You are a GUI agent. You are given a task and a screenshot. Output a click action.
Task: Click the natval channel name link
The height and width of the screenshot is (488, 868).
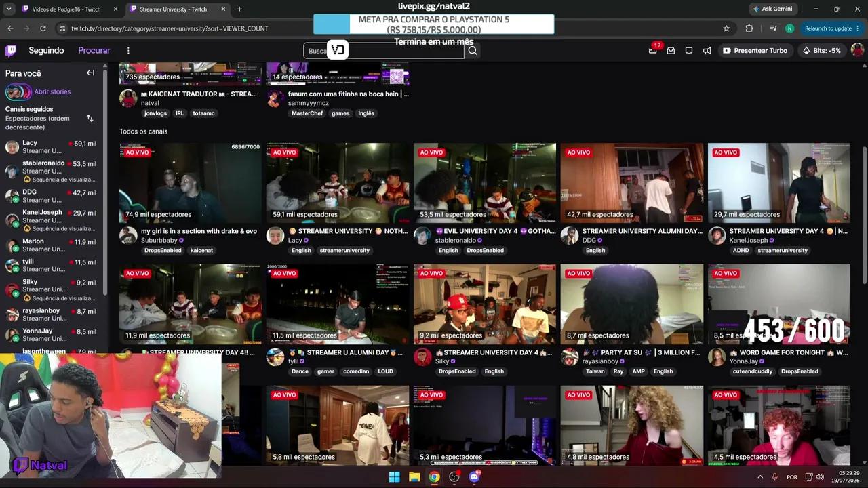tap(150, 103)
